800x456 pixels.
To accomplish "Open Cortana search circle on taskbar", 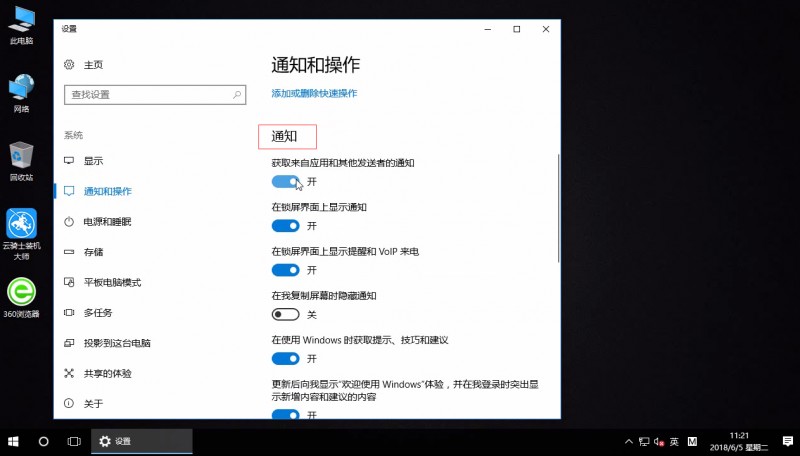I will (43, 441).
